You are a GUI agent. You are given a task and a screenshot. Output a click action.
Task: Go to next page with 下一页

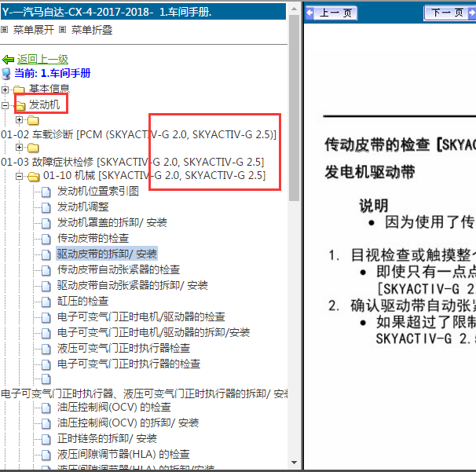[x=449, y=13]
